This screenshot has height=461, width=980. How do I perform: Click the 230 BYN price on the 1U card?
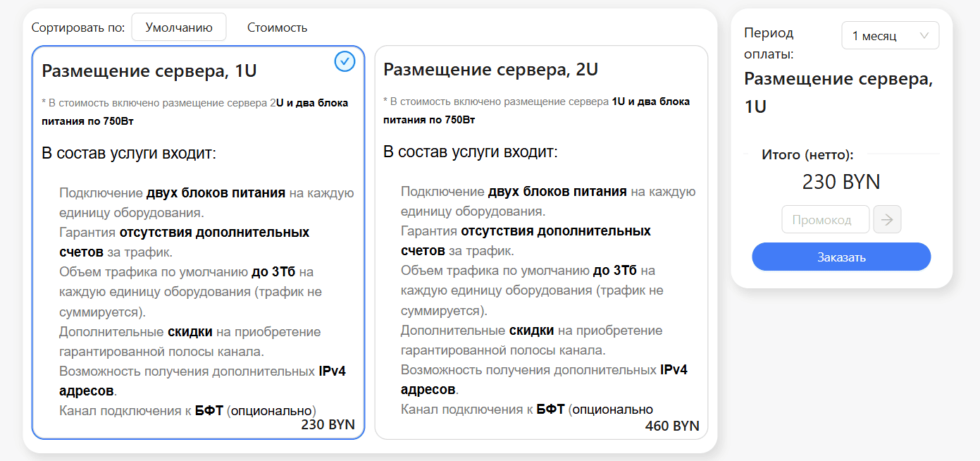coord(328,424)
